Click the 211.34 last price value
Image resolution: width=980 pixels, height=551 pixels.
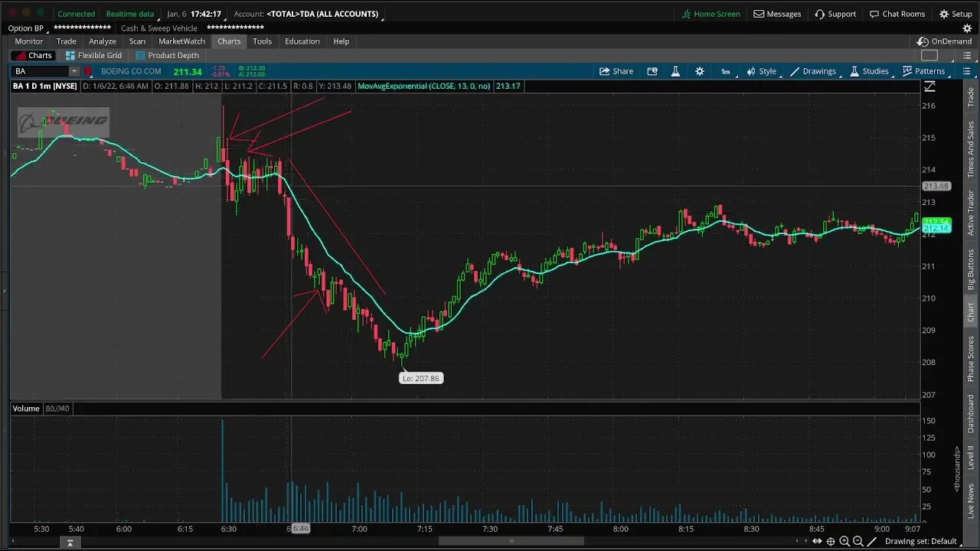coord(188,72)
